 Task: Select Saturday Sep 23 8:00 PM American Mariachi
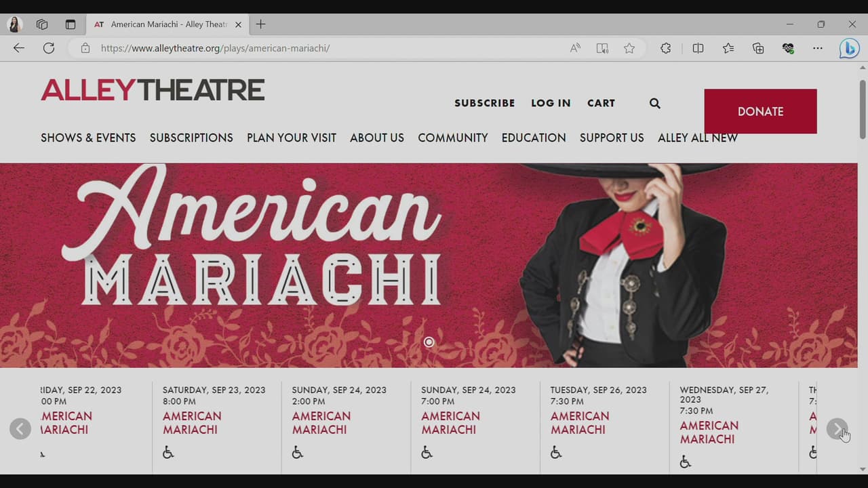(x=192, y=423)
